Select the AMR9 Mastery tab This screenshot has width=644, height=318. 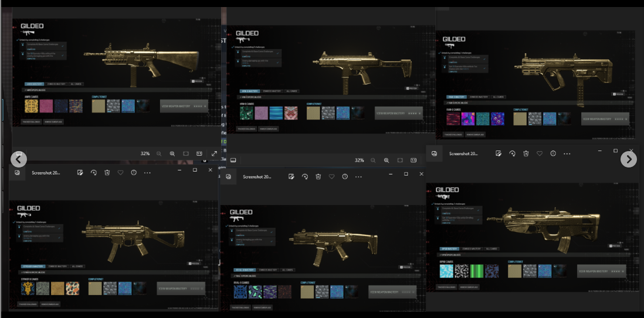[x=34, y=84]
